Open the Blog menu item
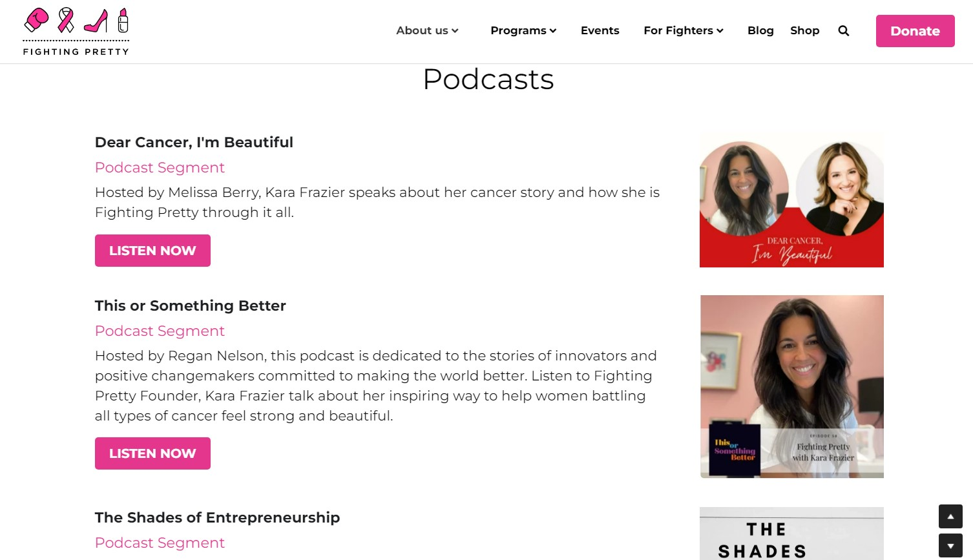The width and height of the screenshot is (973, 560). click(760, 30)
